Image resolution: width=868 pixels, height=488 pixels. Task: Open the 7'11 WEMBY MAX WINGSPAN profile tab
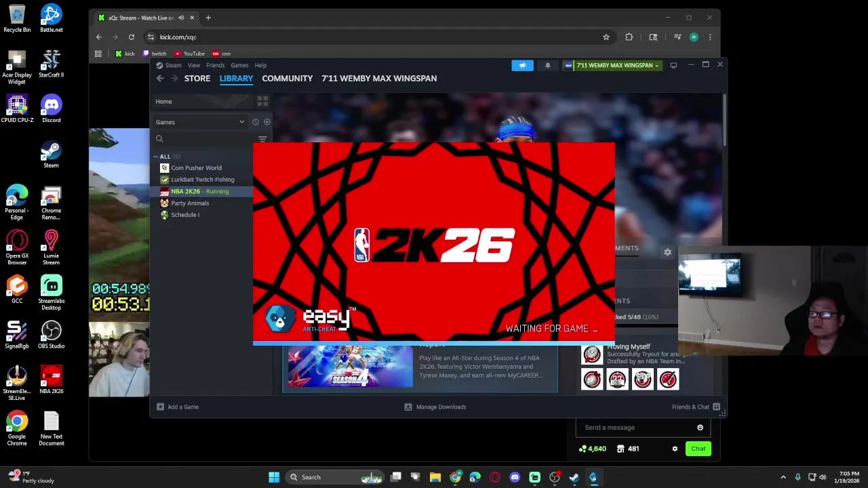click(379, 79)
